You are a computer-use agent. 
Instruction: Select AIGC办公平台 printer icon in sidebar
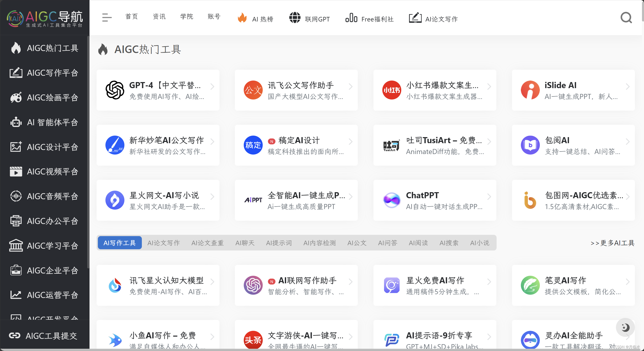click(x=16, y=221)
